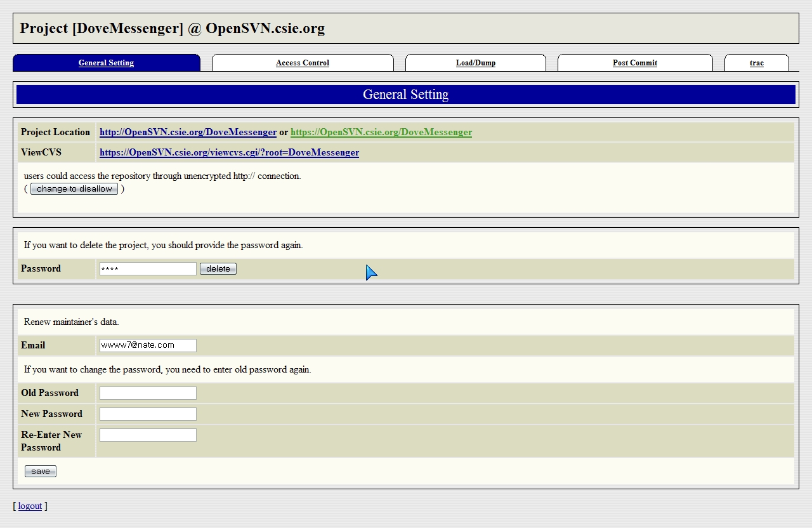Follow the http://OpenSVN.csie.org/DoveMessenger link
812x528 pixels.
pyautogui.click(x=188, y=132)
